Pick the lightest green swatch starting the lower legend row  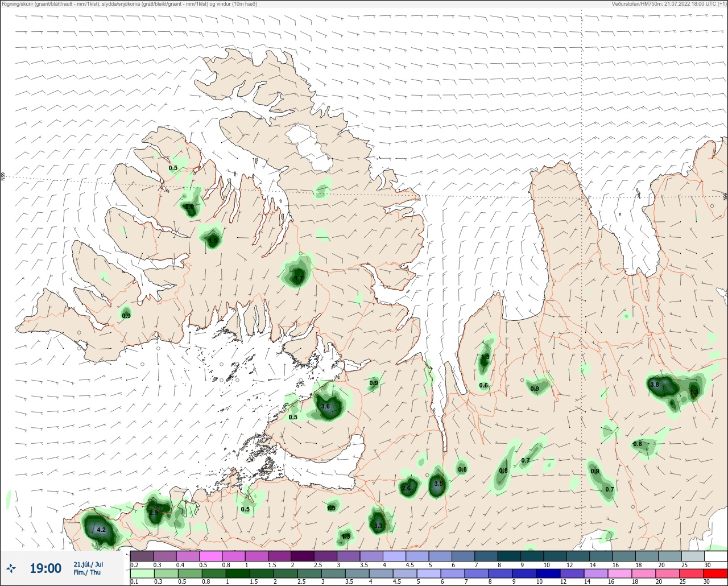click(142, 573)
